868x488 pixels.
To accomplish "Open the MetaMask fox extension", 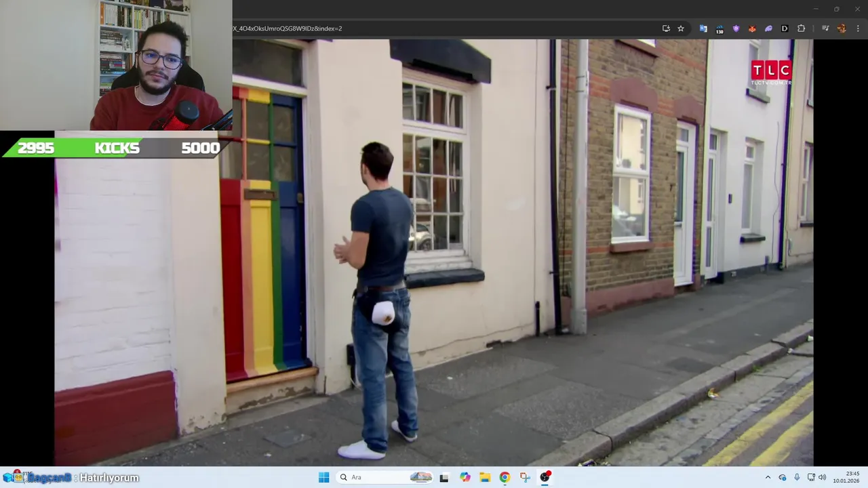I will (752, 28).
